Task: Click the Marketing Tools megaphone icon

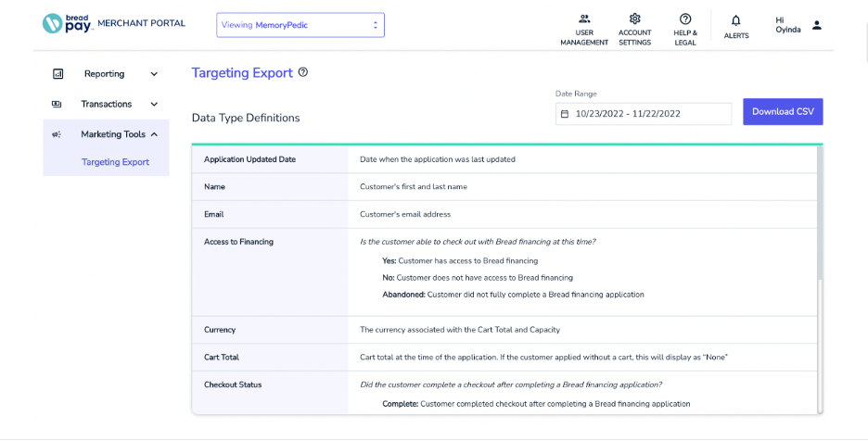Action: coord(57,134)
